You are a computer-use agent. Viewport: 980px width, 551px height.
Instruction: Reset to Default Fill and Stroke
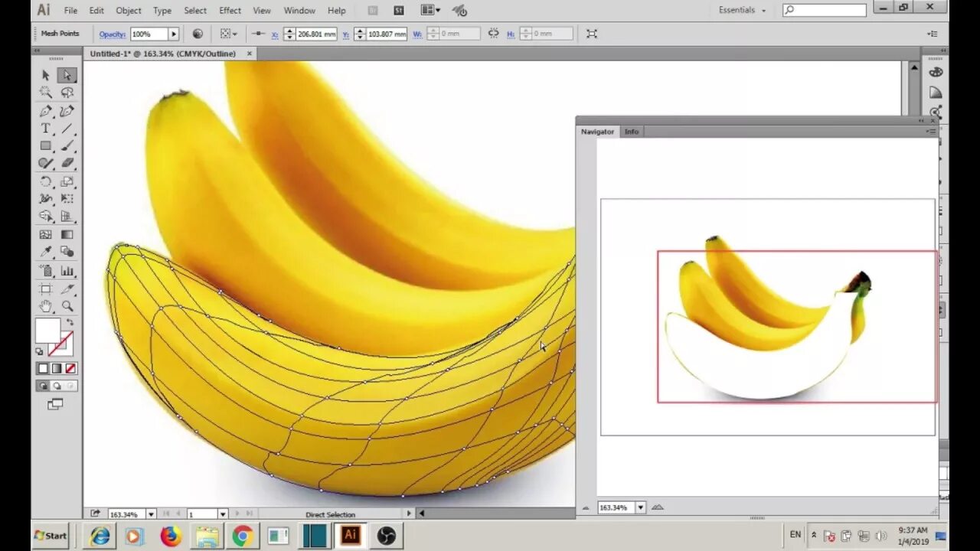pos(40,351)
